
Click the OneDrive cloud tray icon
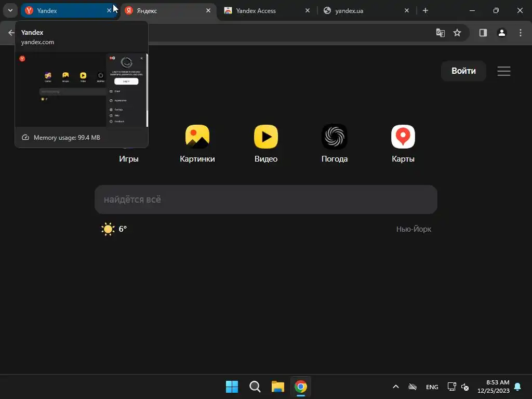412,387
